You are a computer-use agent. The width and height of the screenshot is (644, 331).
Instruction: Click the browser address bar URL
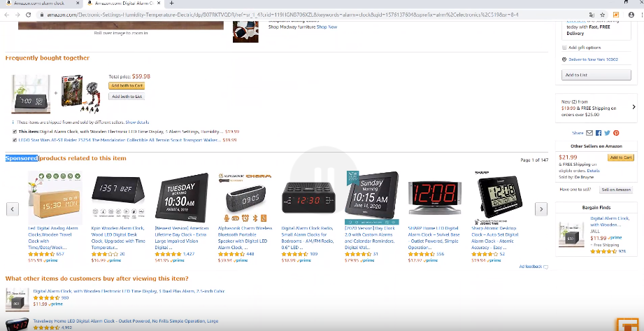pyautogui.click(x=282, y=15)
